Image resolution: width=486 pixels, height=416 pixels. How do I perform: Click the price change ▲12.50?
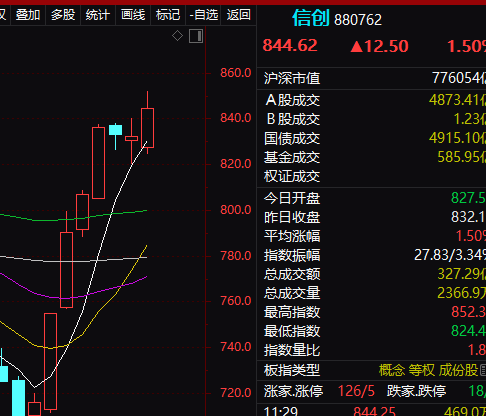click(379, 46)
